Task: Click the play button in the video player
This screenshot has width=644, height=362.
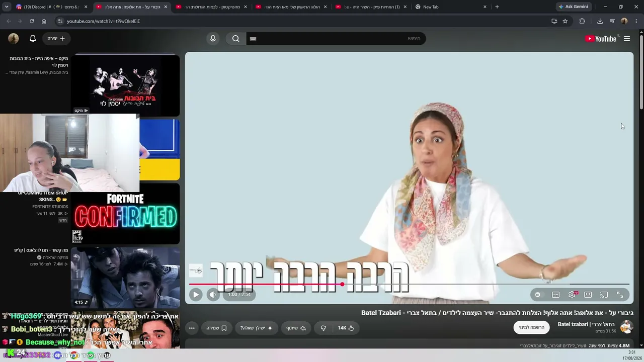Action: (x=196, y=295)
